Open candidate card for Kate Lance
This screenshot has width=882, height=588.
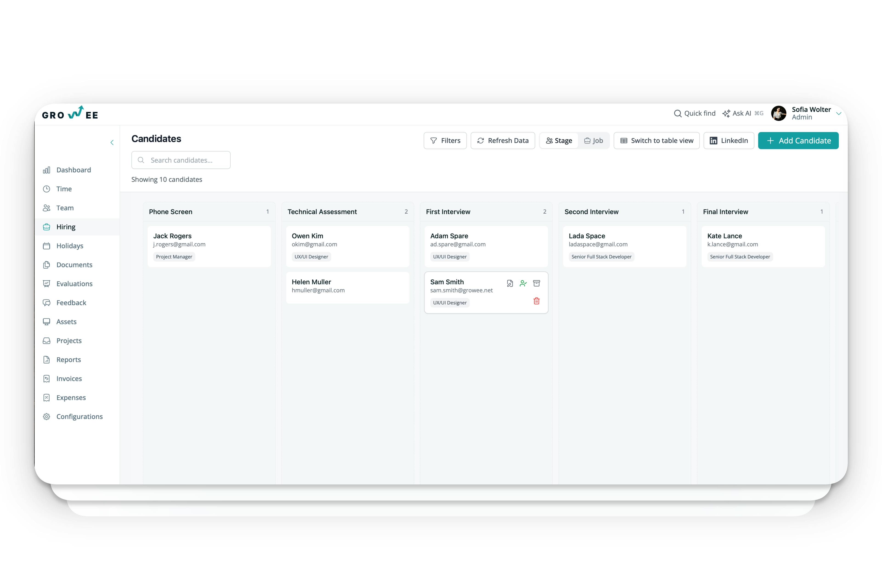763,246
